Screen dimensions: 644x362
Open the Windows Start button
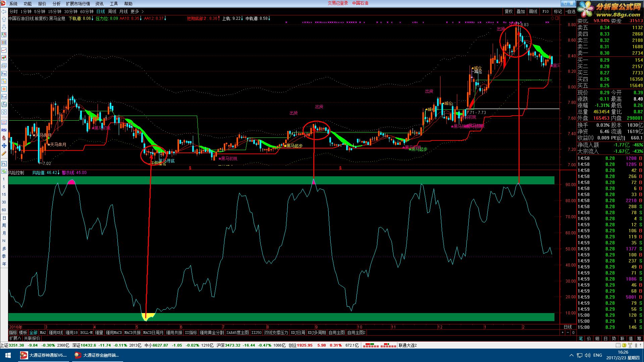coord(8,355)
